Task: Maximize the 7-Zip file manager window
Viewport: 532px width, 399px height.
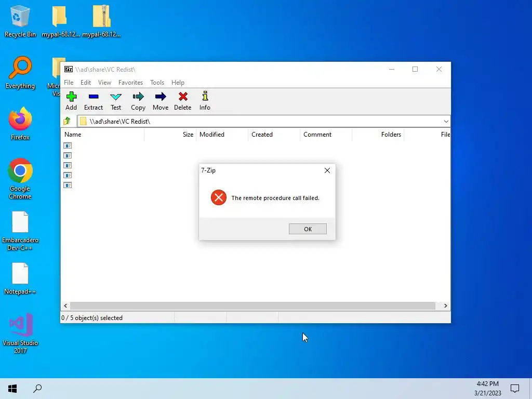Action: 415,69
